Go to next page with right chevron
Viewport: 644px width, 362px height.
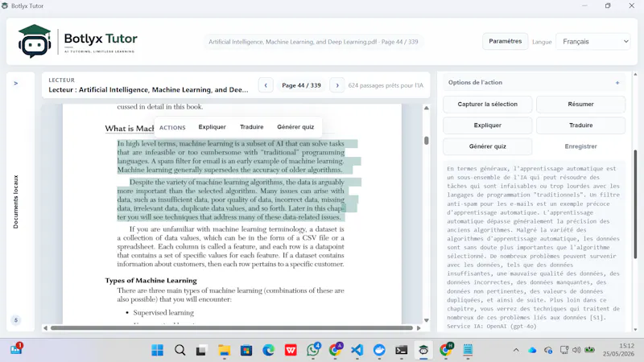[337, 85]
